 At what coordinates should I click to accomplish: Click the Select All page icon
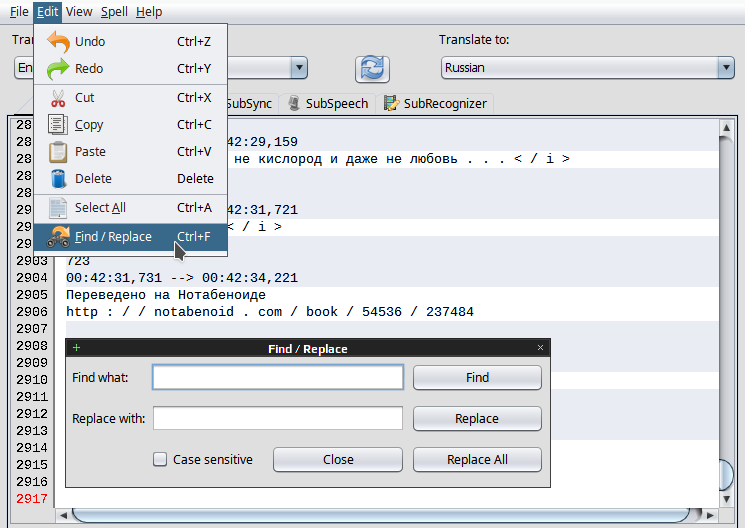[58, 208]
